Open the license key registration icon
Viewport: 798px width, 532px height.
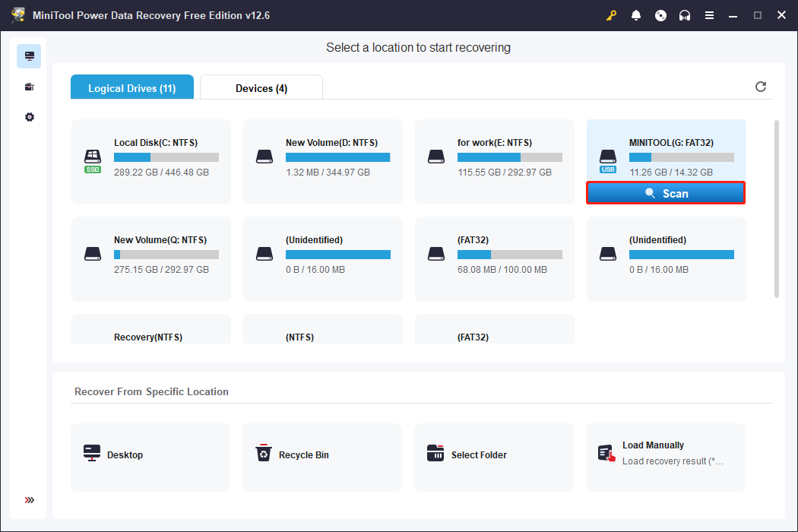[611, 14]
